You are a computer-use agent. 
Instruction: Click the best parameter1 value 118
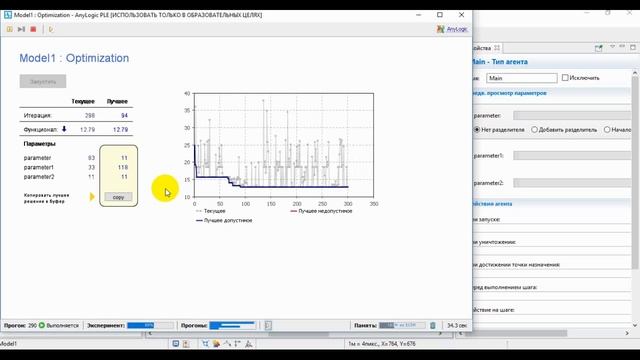pos(122,167)
